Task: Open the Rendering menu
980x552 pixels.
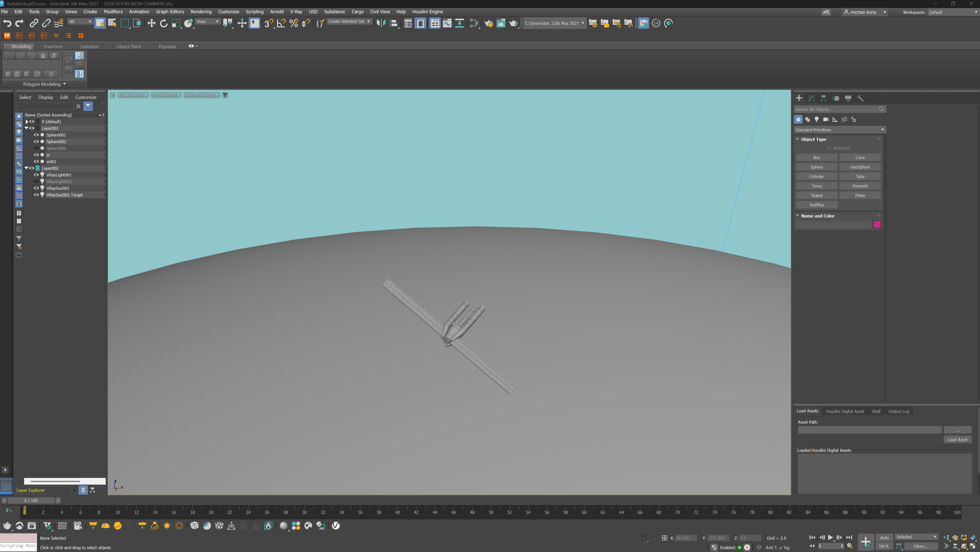Action: tap(201, 12)
